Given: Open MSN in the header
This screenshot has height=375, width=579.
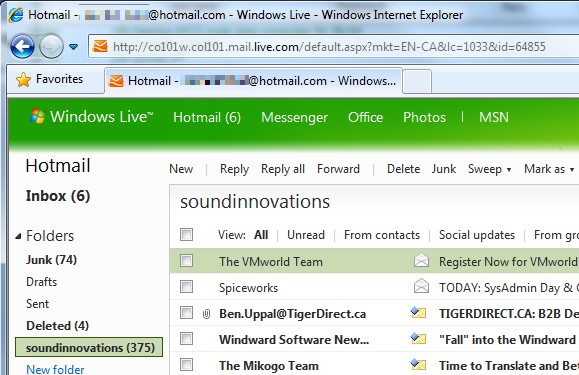Looking at the screenshot, I should coord(494,117).
